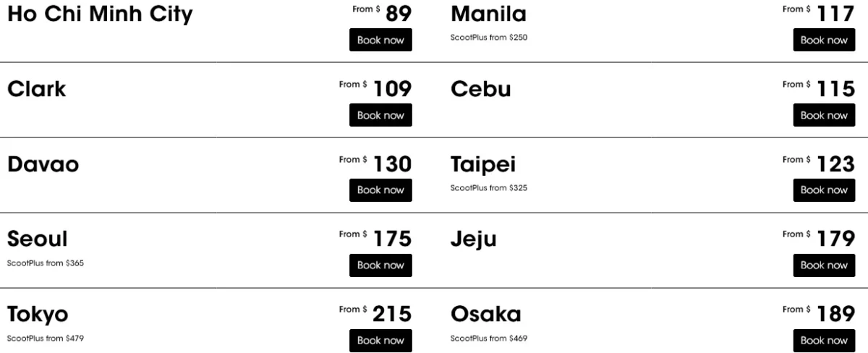Click Book now for Osaka
Viewport: 868px width, 353px height.
(x=824, y=341)
